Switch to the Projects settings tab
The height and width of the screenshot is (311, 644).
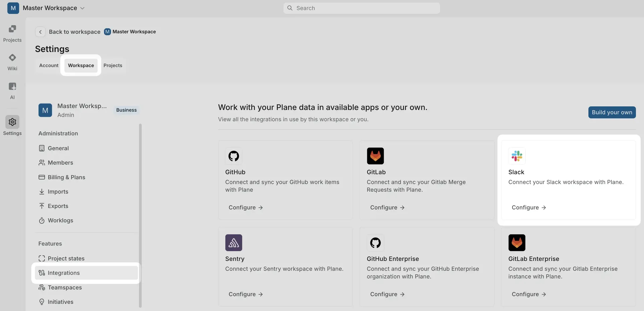(113, 65)
